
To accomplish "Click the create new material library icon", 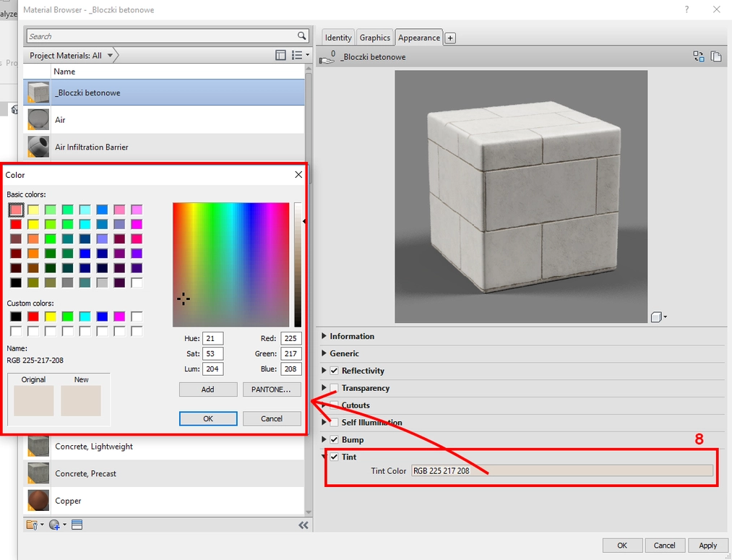I will click(32, 525).
